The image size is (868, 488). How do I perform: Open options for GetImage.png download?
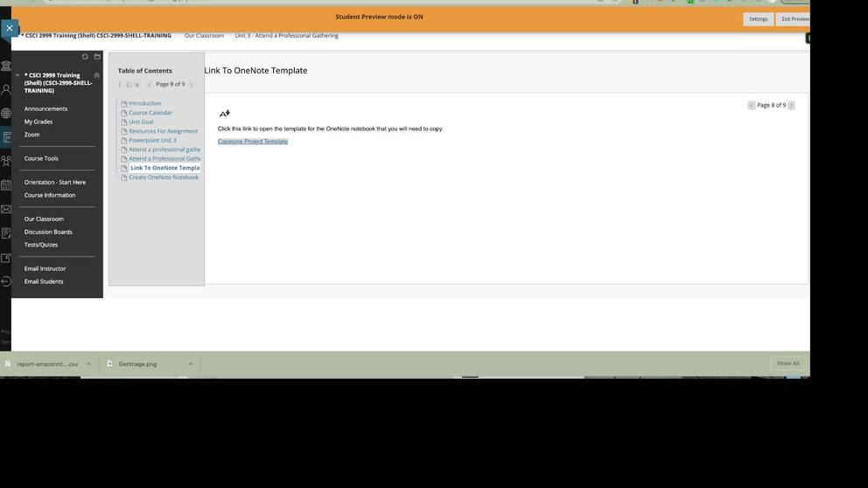coord(190,364)
